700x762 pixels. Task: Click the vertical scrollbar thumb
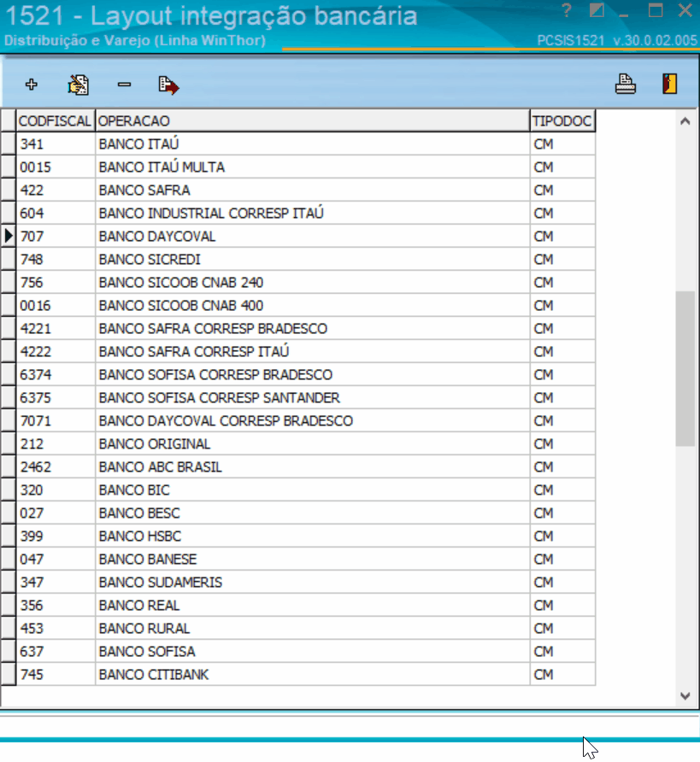(x=685, y=368)
